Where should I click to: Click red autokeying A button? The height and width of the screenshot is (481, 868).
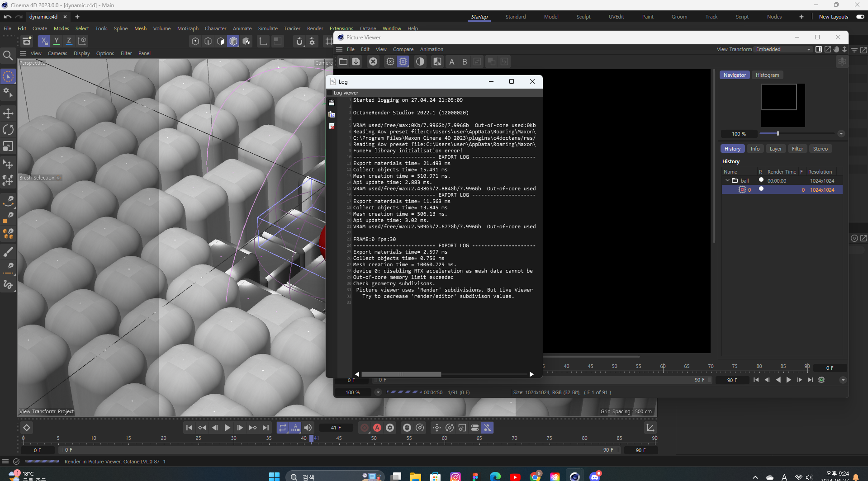click(x=377, y=428)
